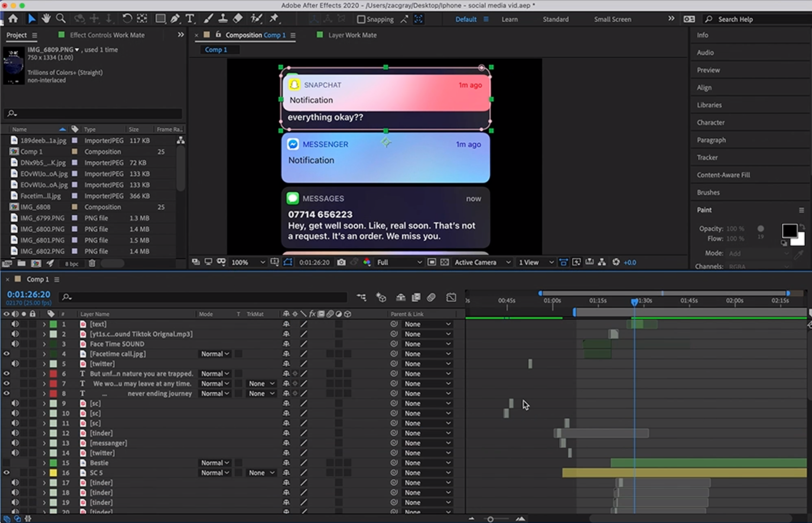Delete selected item with trash icon
812x523 pixels.
[92, 263]
